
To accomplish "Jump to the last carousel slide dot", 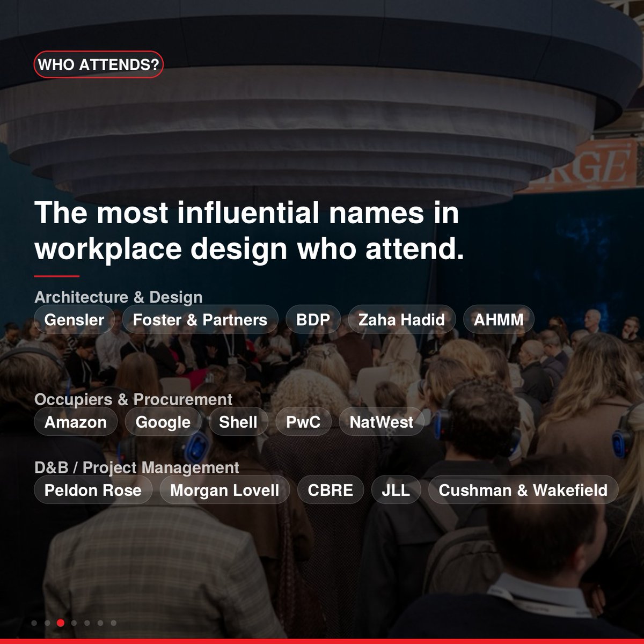I will pyautogui.click(x=113, y=623).
